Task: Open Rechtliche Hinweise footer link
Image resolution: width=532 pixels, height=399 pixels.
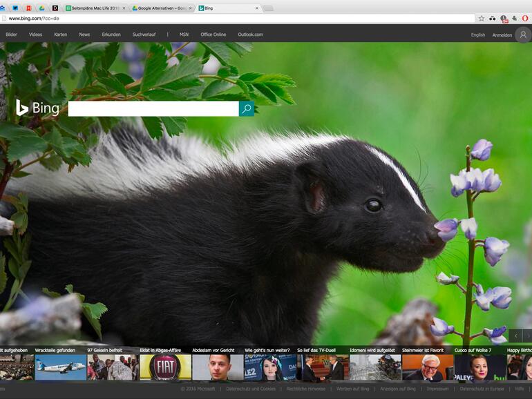Action: (305, 389)
